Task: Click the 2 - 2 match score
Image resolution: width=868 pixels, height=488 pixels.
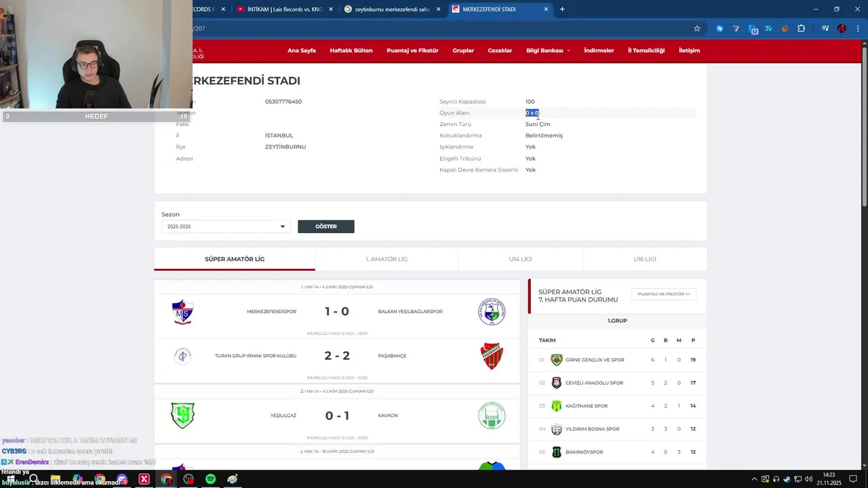Action: [x=337, y=356]
